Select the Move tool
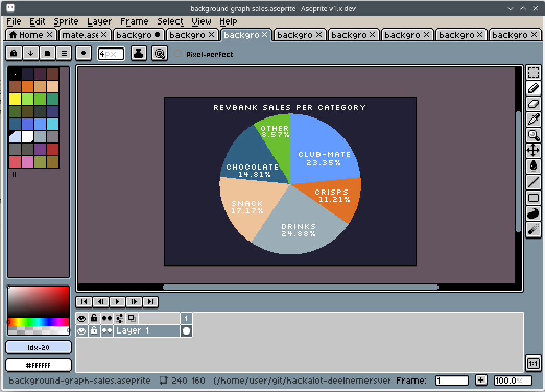The image size is (545, 392). [533, 151]
